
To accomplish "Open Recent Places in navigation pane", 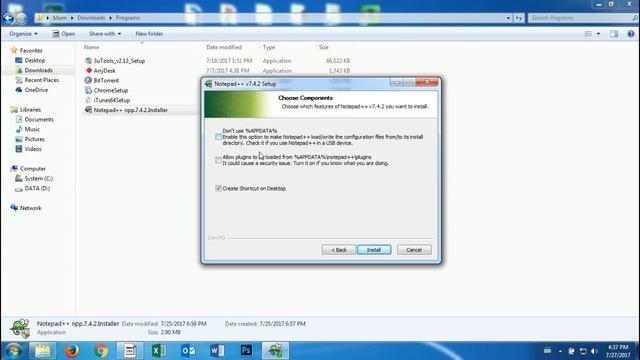I will coord(42,80).
